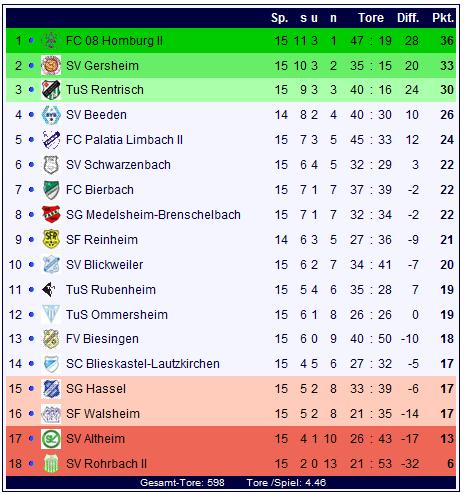Click the Diff. column header
Viewport: 465px width, 495px height.
(x=408, y=18)
